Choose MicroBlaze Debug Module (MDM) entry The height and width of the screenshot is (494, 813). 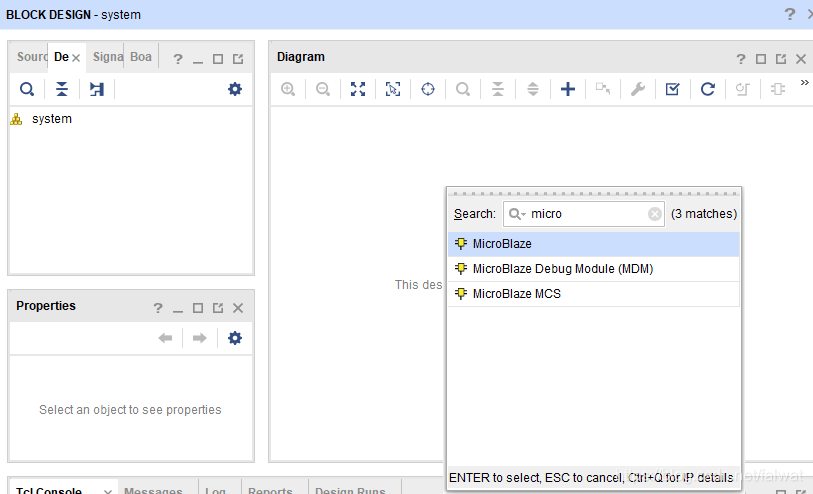(594, 269)
